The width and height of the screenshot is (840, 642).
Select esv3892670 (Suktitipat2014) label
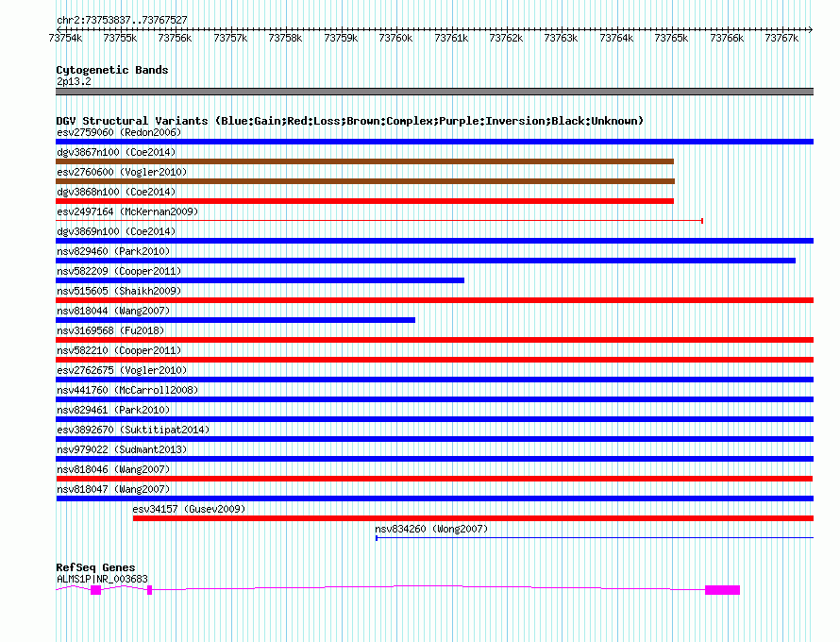tap(133, 430)
